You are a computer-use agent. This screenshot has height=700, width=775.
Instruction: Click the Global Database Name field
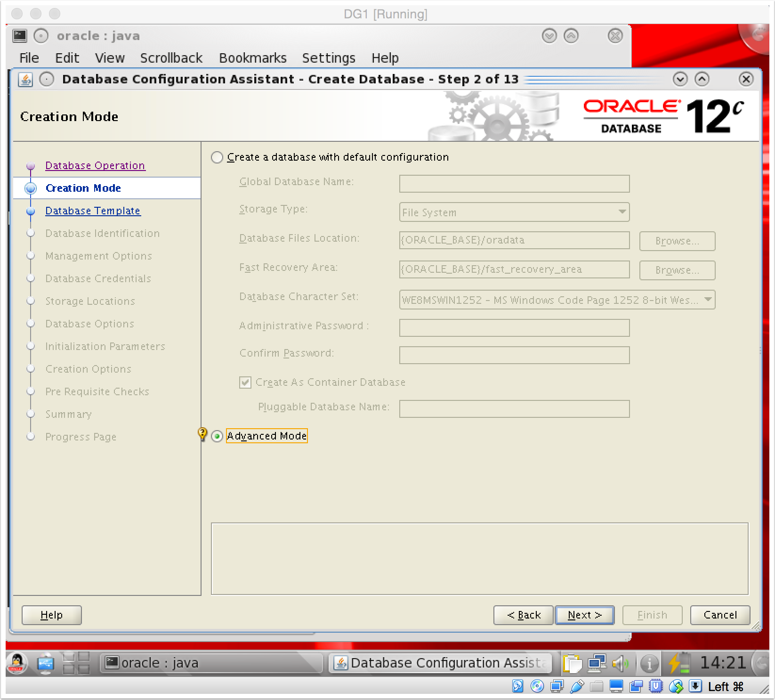514,184
